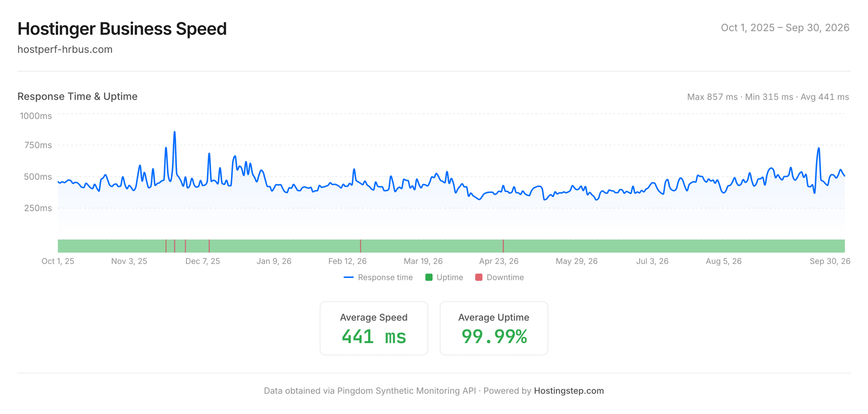The image size is (868, 414).
Task: Click the Aug 5, 26 axis label
Action: [724, 261]
